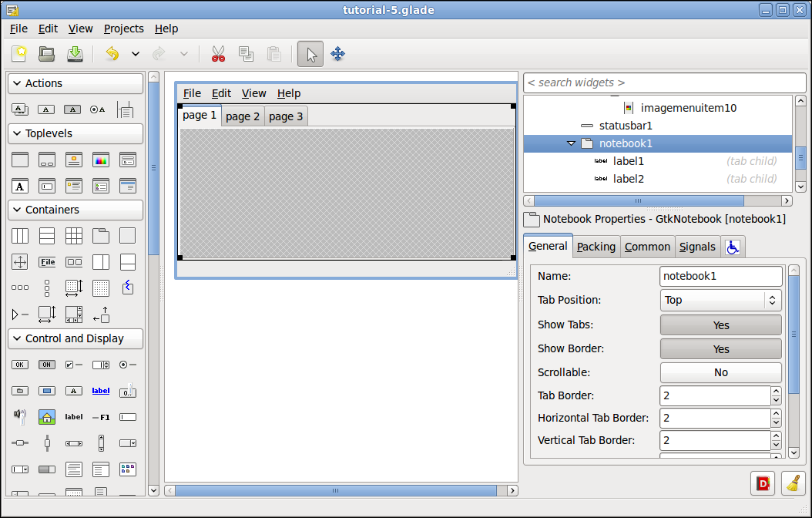The image size is (812, 518).
Task: Click the properties panel vertical scrollbar
Action: tap(794, 335)
